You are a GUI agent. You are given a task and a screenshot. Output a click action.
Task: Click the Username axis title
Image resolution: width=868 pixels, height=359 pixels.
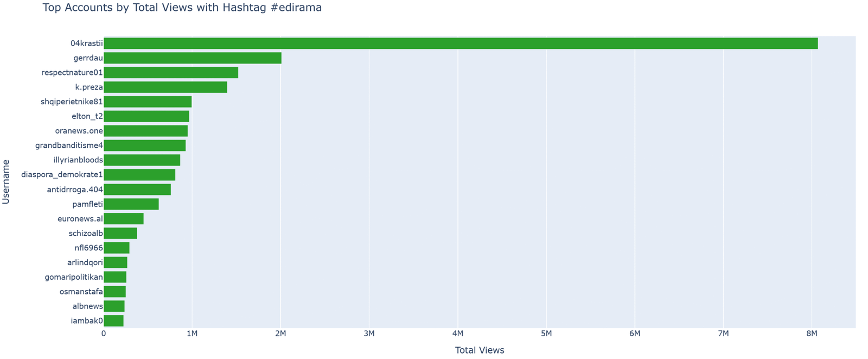point(6,182)
